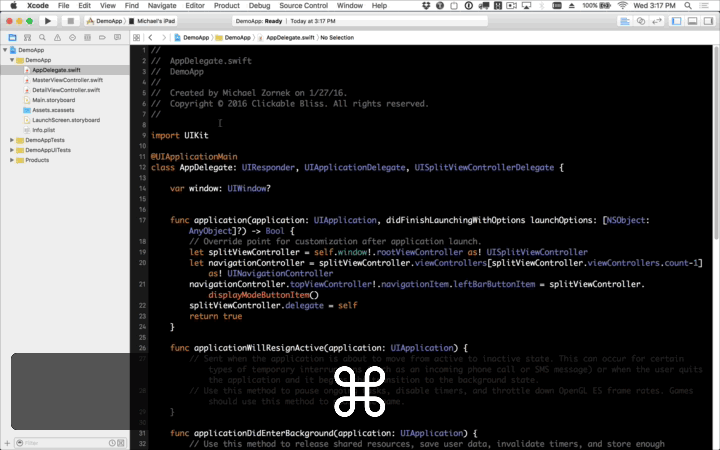The height and width of the screenshot is (450, 720).
Task: Click the editor's vertical scrollbar
Action: click(x=716, y=142)
